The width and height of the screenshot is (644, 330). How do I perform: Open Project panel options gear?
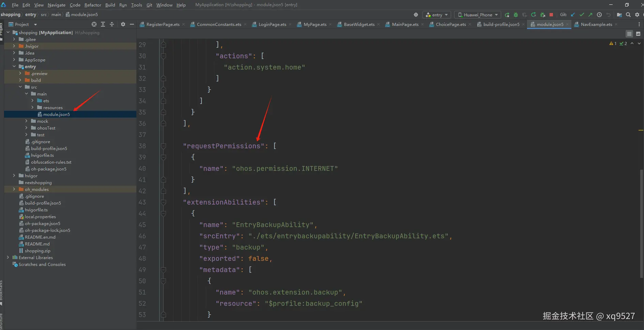coord(123,24)
